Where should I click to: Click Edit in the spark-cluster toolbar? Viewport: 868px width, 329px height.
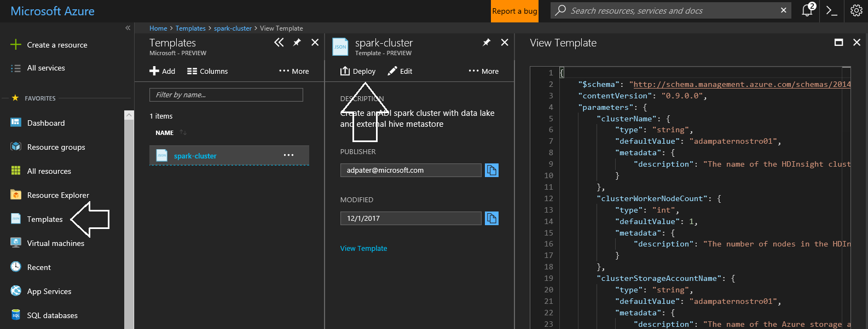pyautogui.click(x=400, y=71)
